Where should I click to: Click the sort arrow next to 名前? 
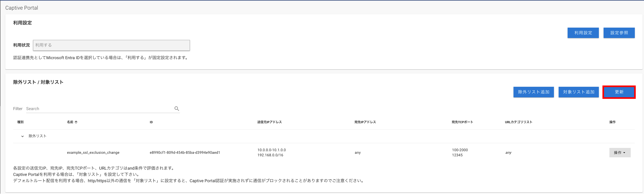tap(76, 122)
